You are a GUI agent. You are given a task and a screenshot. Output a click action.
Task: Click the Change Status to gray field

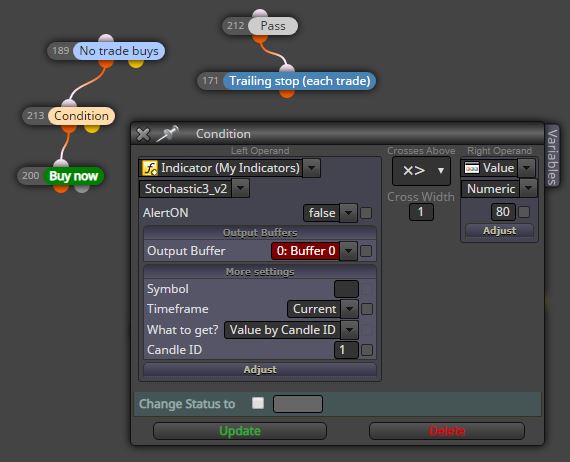(x=298, y=404)
